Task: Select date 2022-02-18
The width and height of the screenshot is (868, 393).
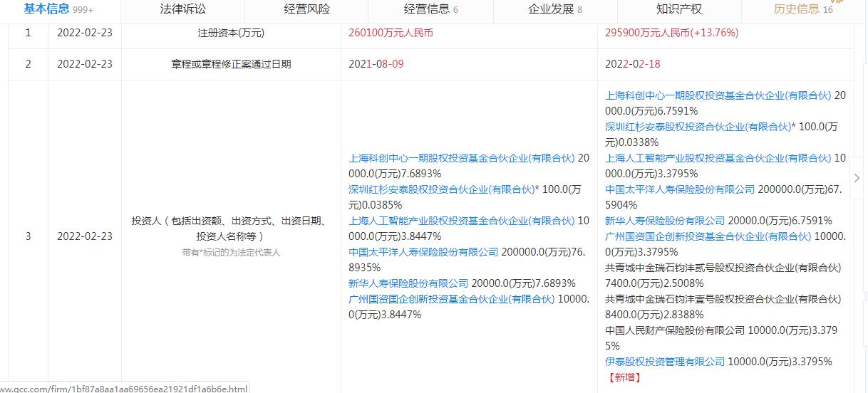Action: tap(633, 64)
